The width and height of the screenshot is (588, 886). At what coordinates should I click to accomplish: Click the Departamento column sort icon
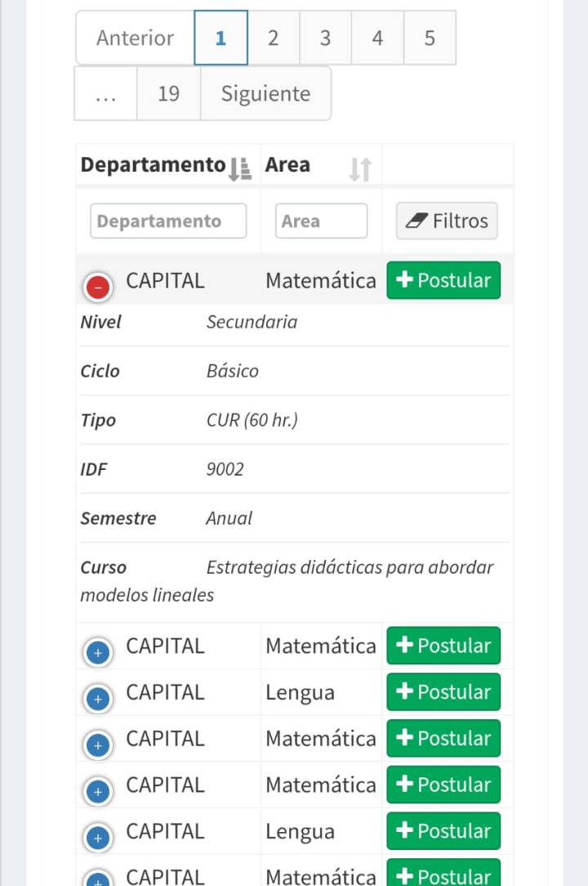click(242, 165)
